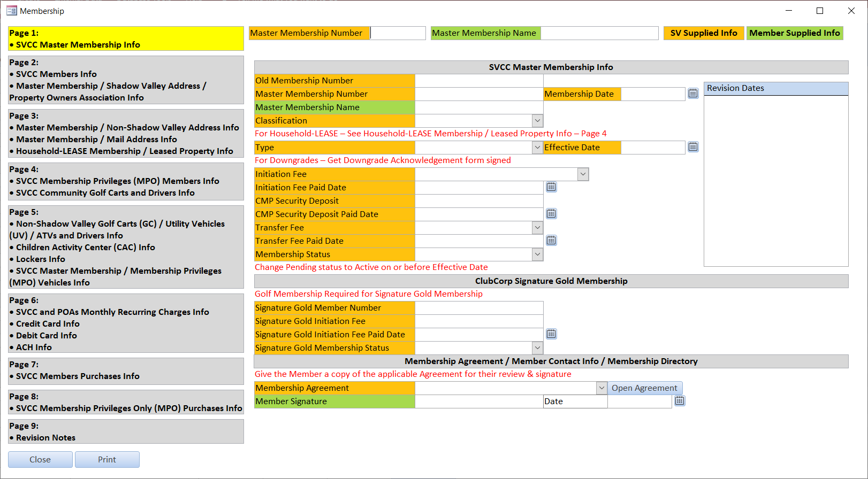
Task: Go to Page 1 SVCC Master Membership Info
Action: [x=126, y=38]
